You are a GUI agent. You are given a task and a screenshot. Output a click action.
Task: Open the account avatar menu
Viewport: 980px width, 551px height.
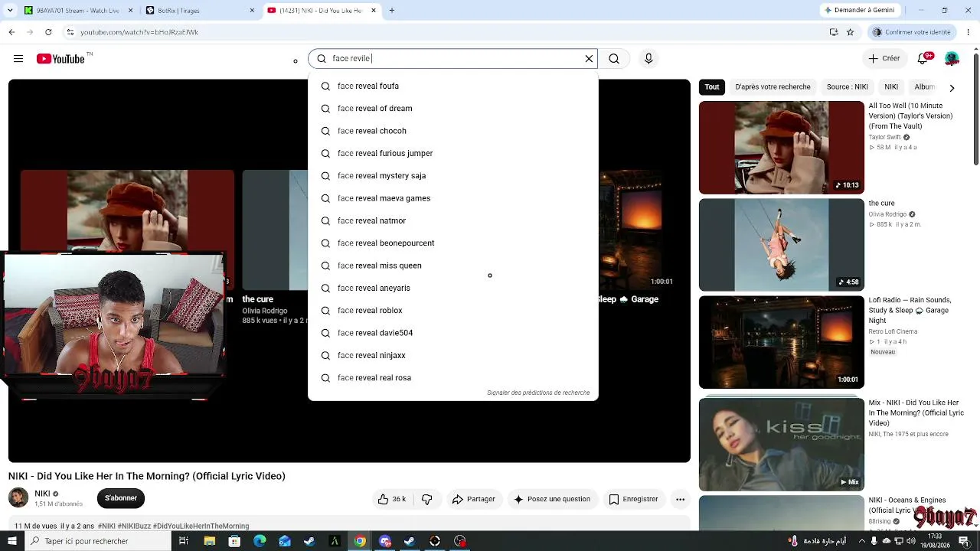click(x=952, y=59)
